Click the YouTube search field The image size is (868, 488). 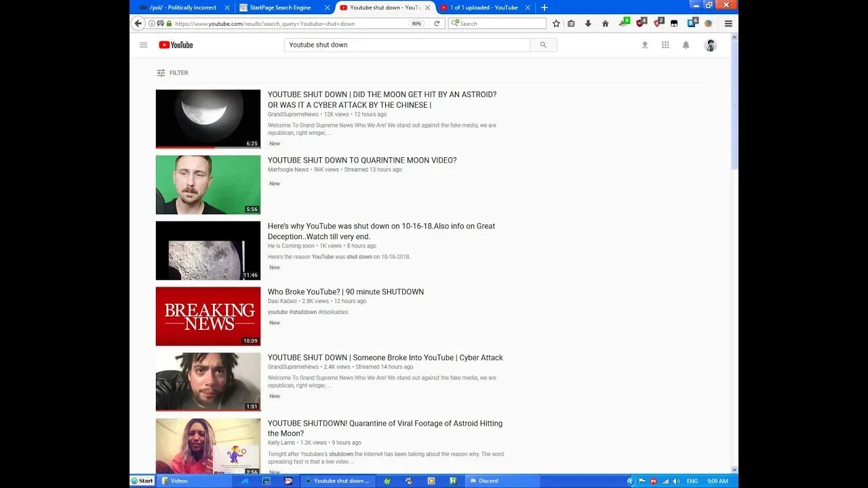407,45
